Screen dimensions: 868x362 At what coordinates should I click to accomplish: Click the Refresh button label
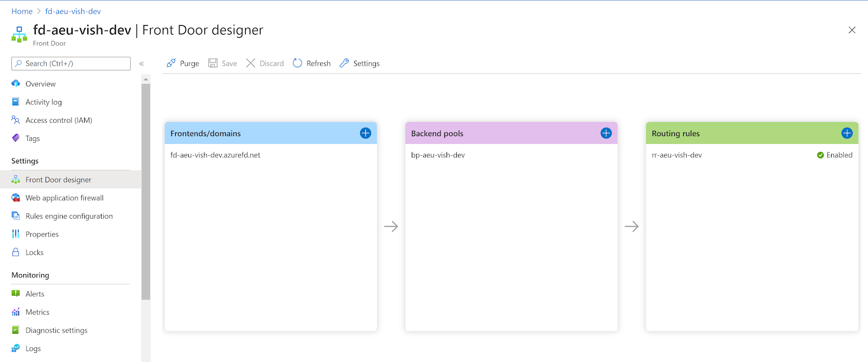[x=318, y=63]
